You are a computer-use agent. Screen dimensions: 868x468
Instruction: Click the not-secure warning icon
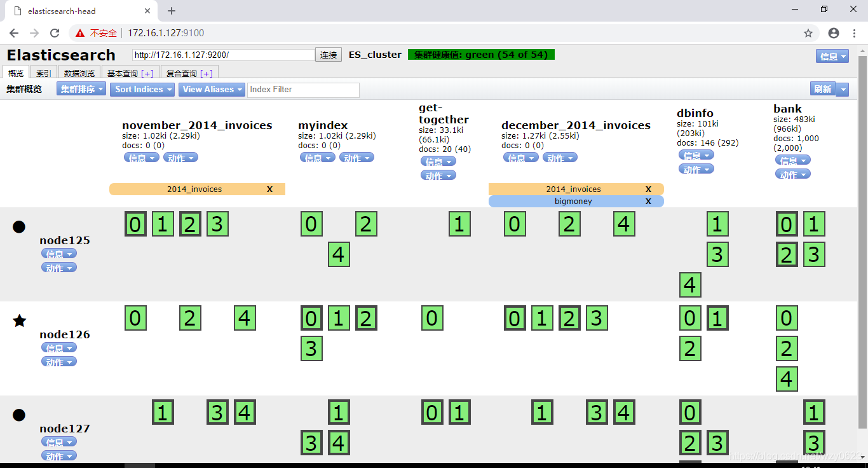80,33
